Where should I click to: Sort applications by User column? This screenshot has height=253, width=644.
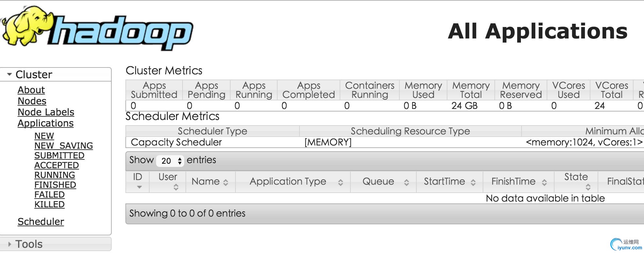[x=176, y=187]
